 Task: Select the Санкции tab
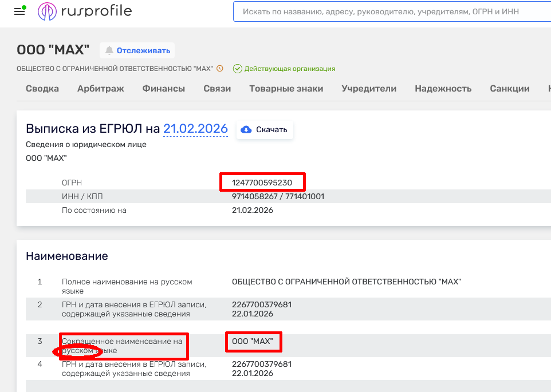point(509,89)
